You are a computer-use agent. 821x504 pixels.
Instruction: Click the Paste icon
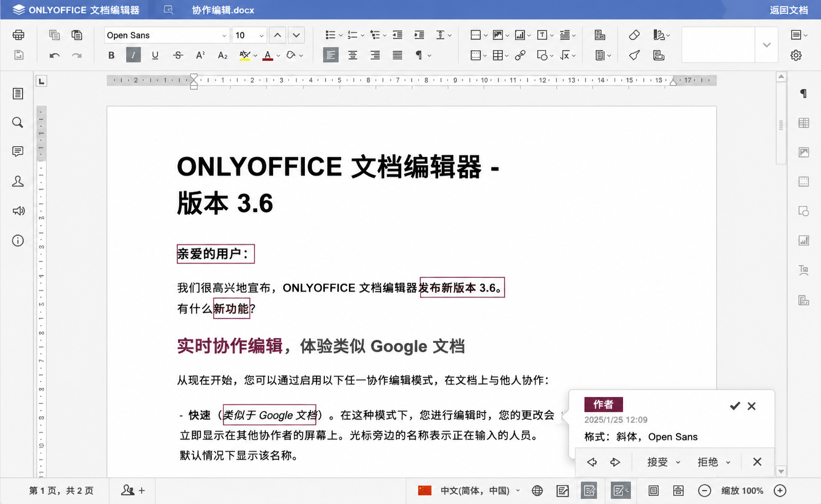coord(77,35)
